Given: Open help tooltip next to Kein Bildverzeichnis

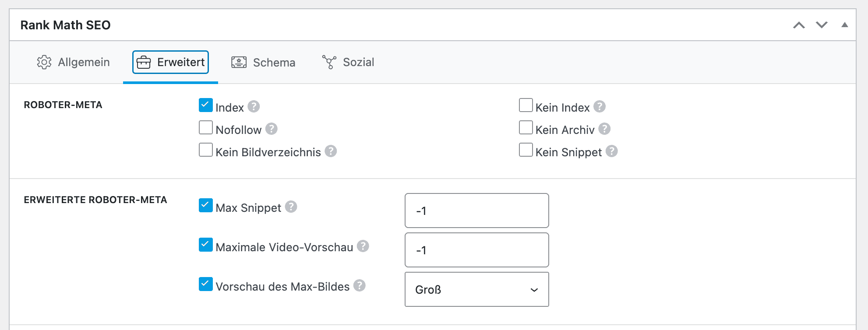Looking at the screenshot, I should click(x=331, y=151).
